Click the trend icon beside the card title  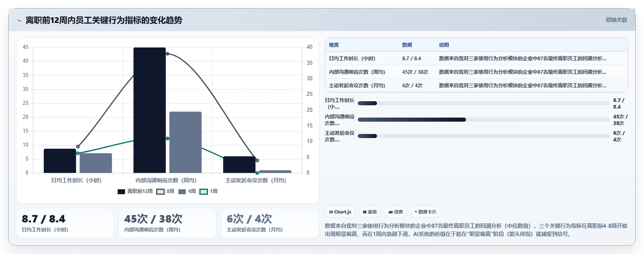coord(20,20)
